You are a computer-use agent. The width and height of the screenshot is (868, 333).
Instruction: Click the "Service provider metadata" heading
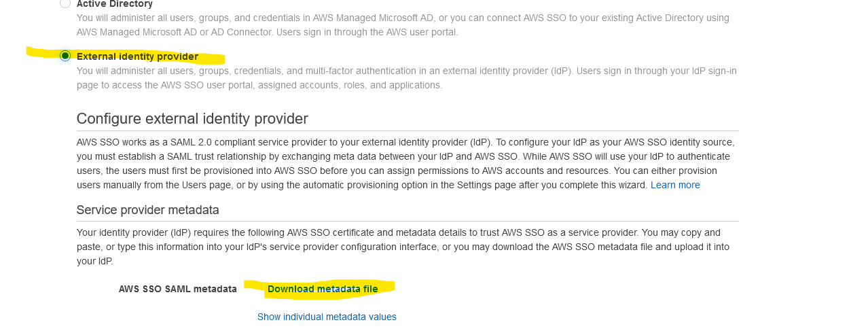pos(148,210)
